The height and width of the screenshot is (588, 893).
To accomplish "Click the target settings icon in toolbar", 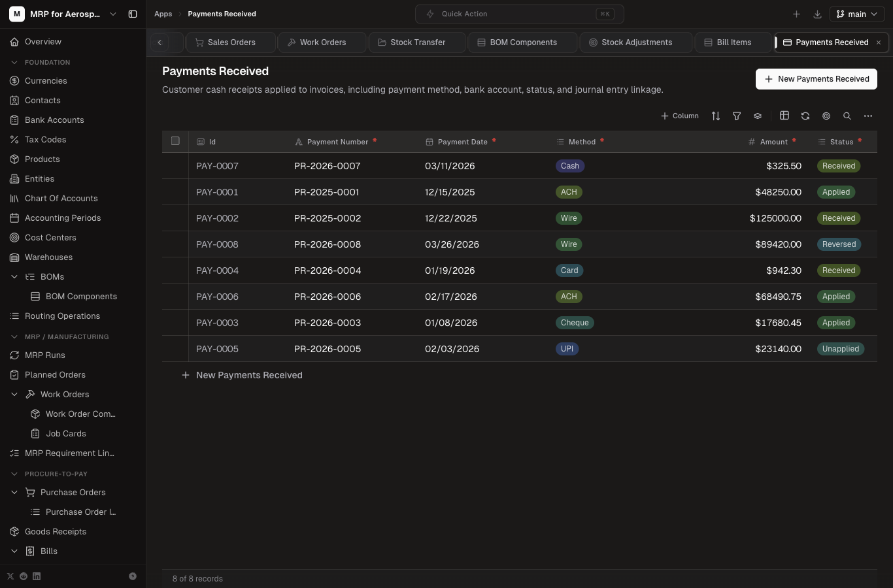I will [x=826, y=116].
